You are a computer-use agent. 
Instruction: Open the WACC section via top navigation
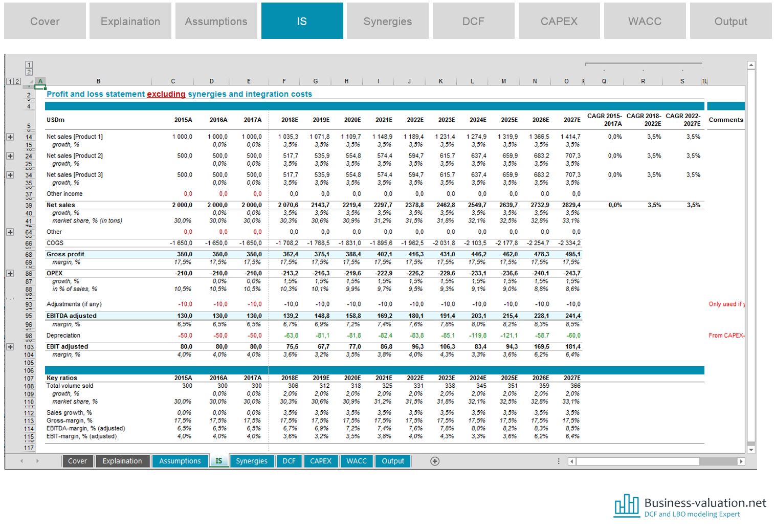(645, 20)
